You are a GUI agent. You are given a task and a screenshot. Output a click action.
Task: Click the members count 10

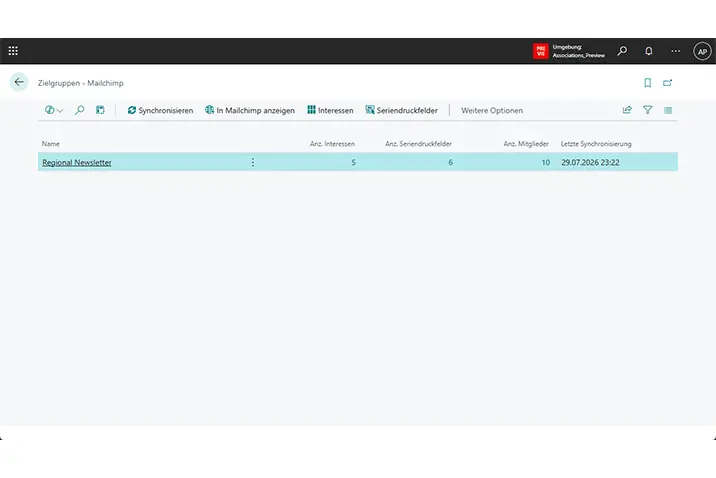click(546, 163)
